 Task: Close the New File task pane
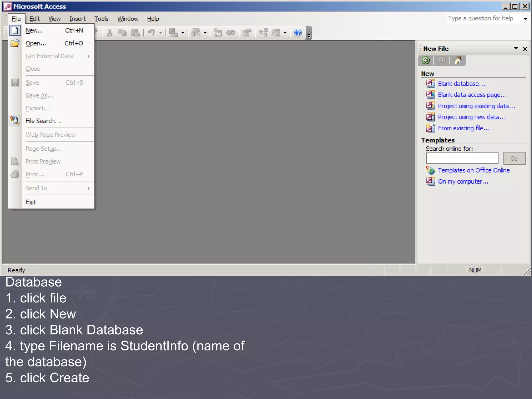pyautogui.click(x=525, y=49)
